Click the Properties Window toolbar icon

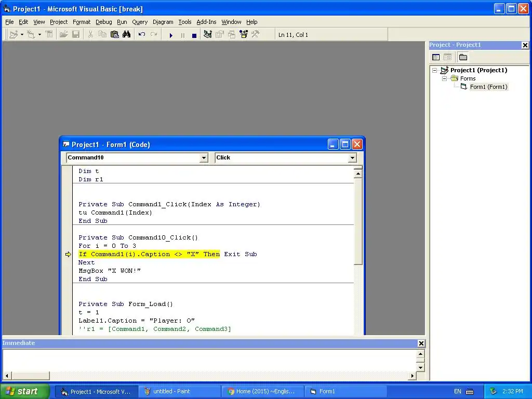click(x=220, y=35)
